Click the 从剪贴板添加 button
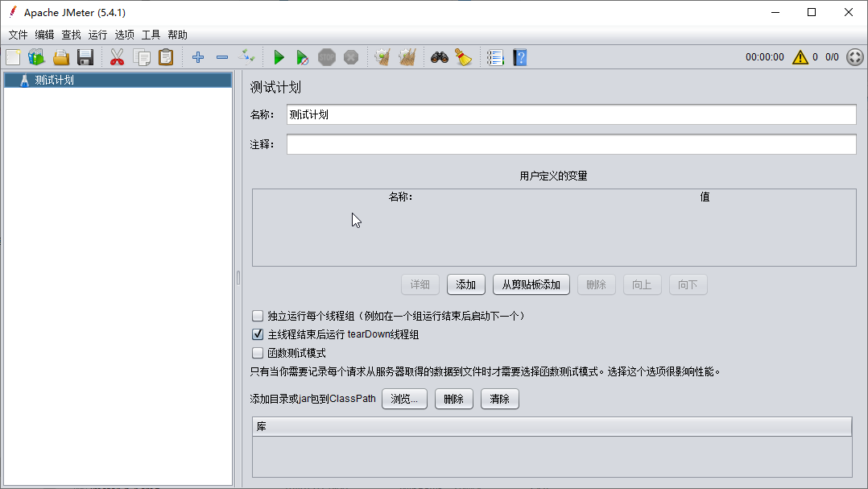 (x=531, y=284)
